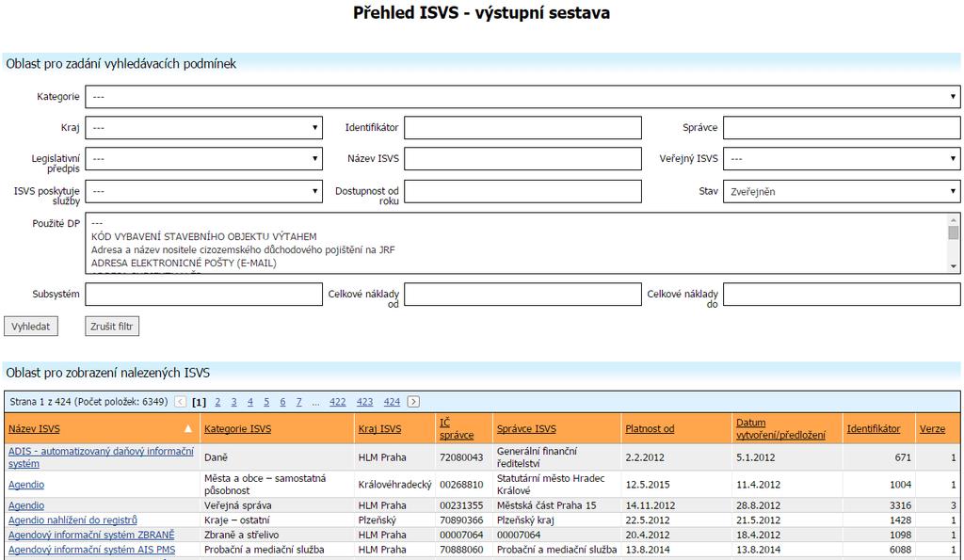
Task: Go to results page 4
Action: coord(250,402)
